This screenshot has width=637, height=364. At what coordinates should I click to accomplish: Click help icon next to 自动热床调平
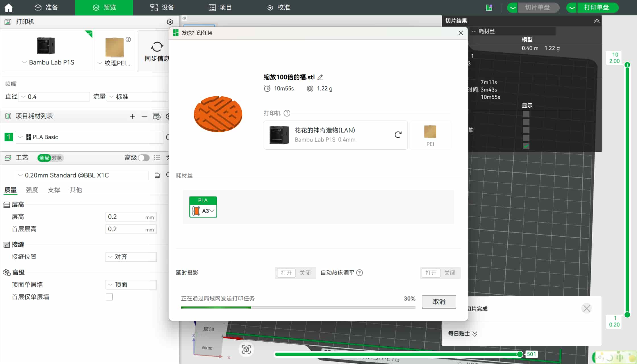[359, 273]
